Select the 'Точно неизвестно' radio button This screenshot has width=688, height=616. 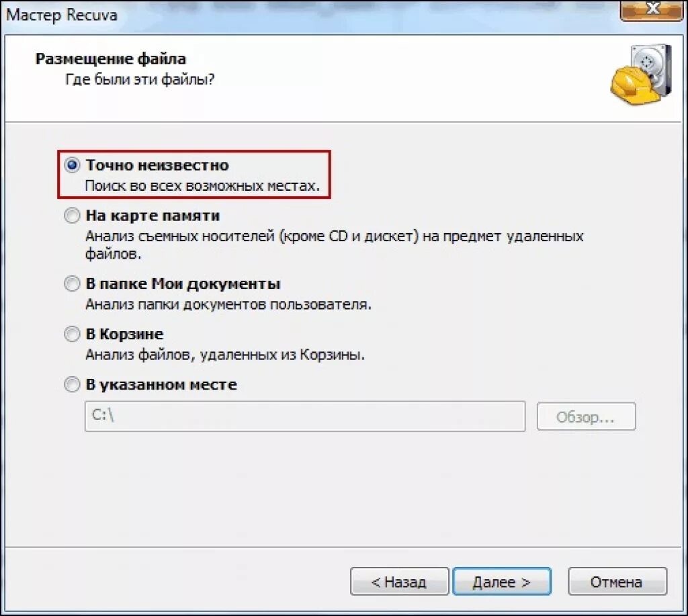click(x=72, y=165)
